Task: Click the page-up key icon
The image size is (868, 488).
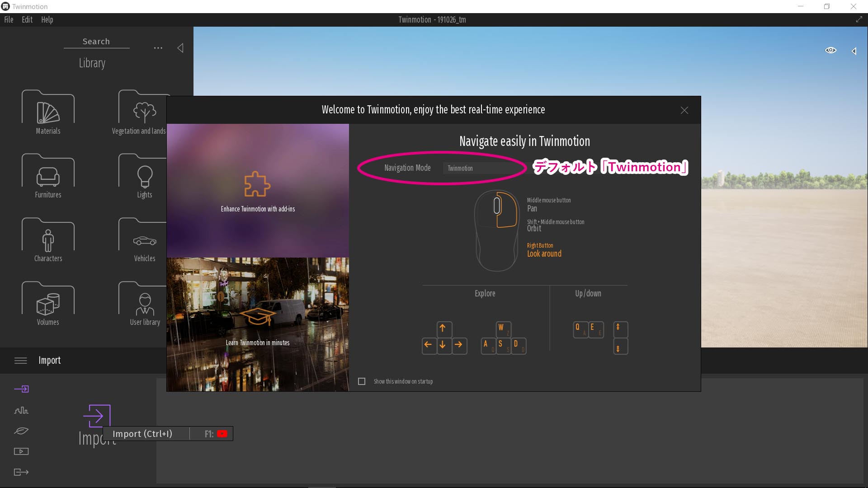Action: 620,329
